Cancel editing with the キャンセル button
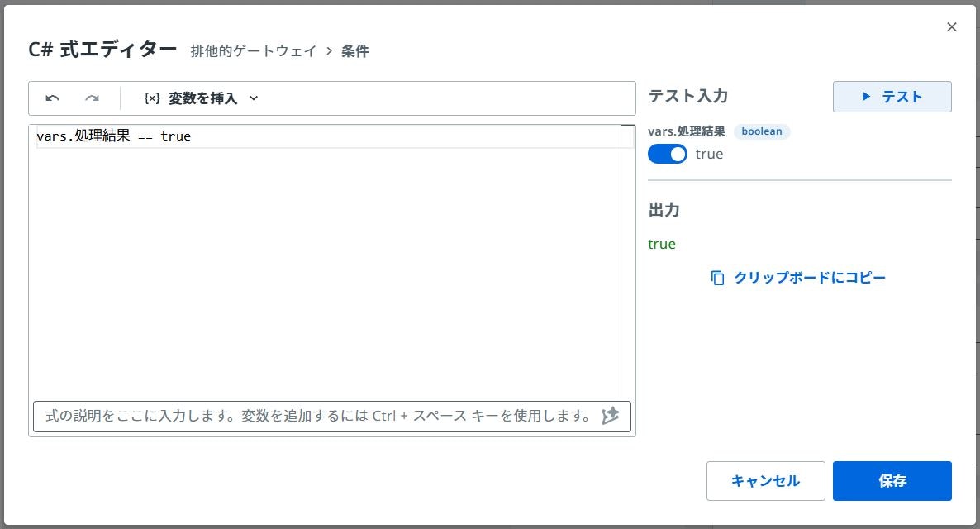This screenshot has width=980, height=529. (765, 480)
